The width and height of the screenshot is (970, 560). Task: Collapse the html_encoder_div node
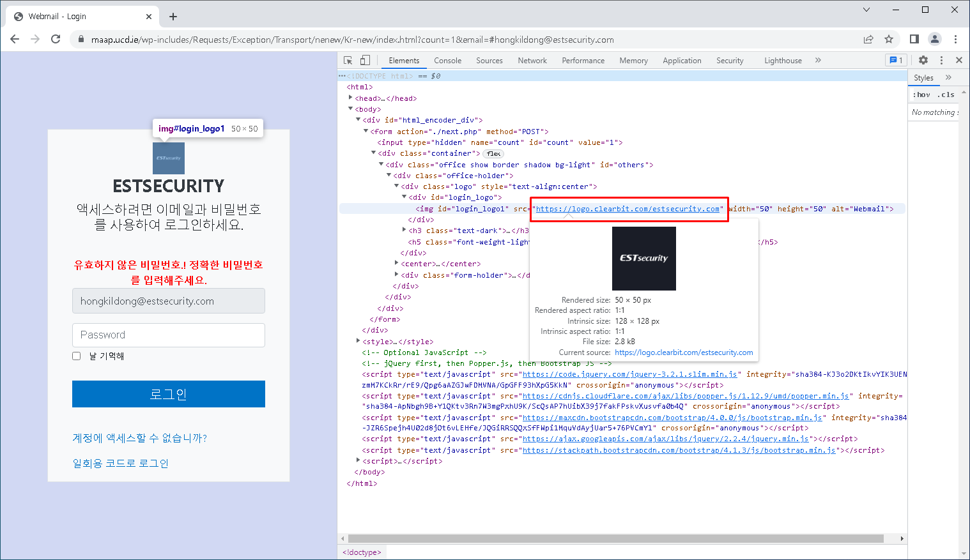pos(358,119)
